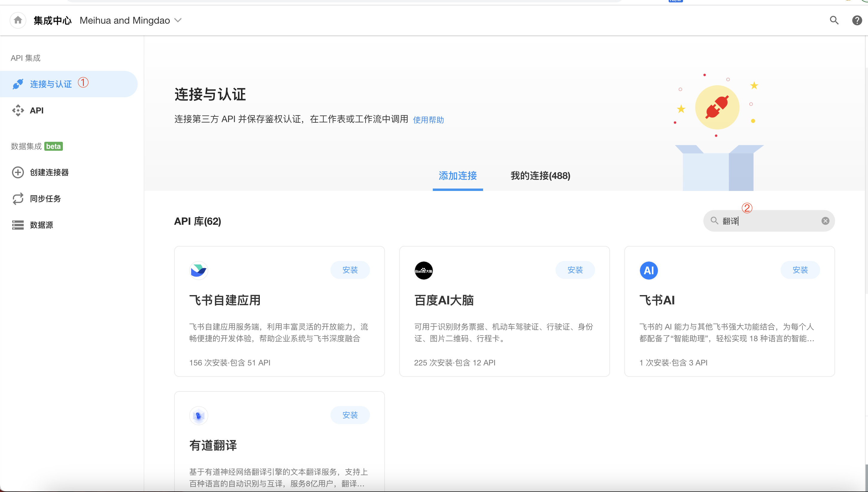This screenshot has height=492, width=868.
Task: Go to 同步任务 in sidebar
Action: (x=45, y=199)
